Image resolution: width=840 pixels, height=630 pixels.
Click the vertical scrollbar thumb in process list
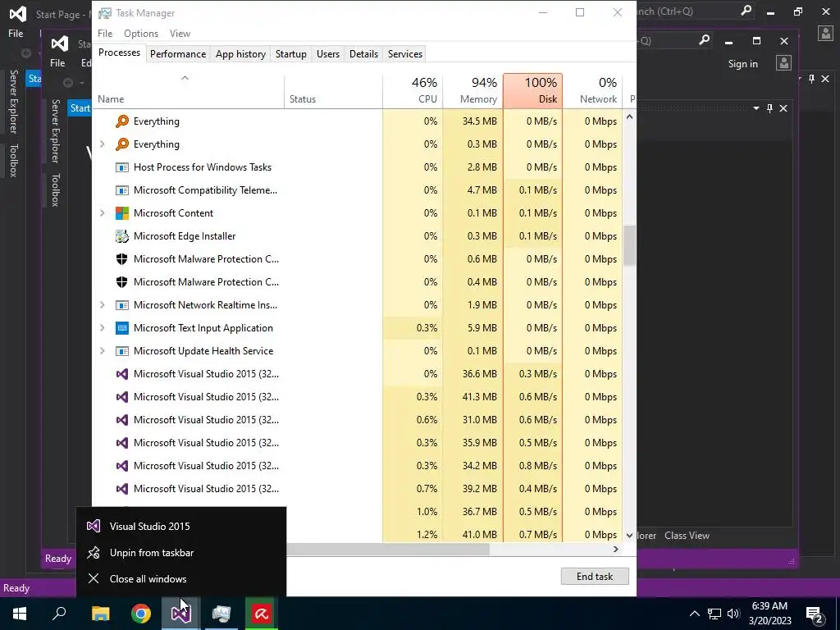(629, 245)
